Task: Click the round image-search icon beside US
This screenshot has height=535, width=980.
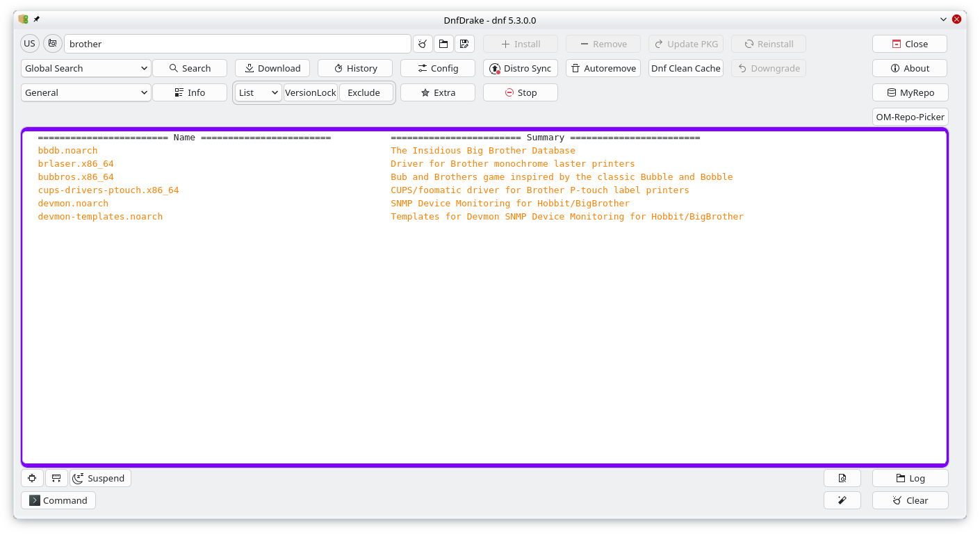Action: (53, 44)
